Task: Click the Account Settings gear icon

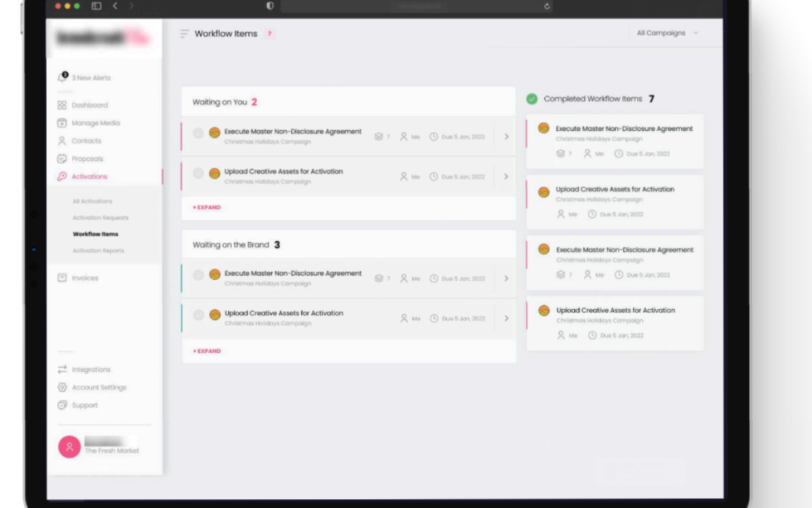Action: coord(62,387)
